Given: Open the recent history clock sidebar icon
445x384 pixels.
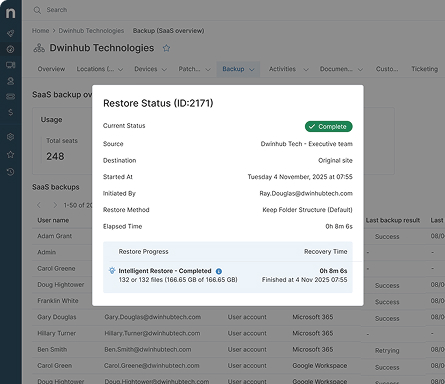Looking at the screenshot, I should (10, 172).
